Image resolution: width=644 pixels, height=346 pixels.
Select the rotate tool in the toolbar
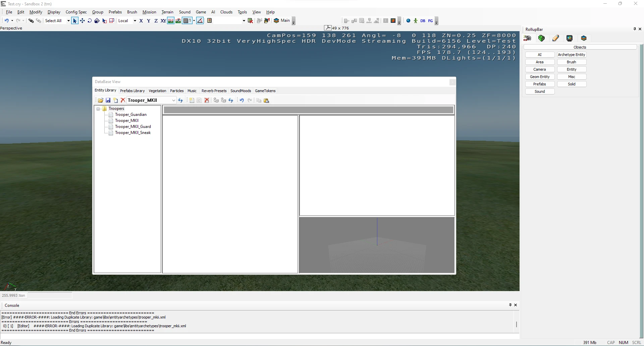(90, 21)
